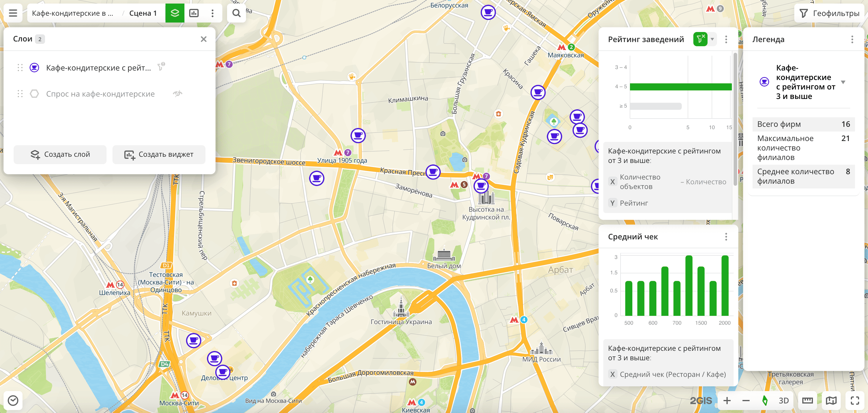Open the dashboard widgets panel icon
868x413 pixels.
pyautogui.click(x=194, y=13)
